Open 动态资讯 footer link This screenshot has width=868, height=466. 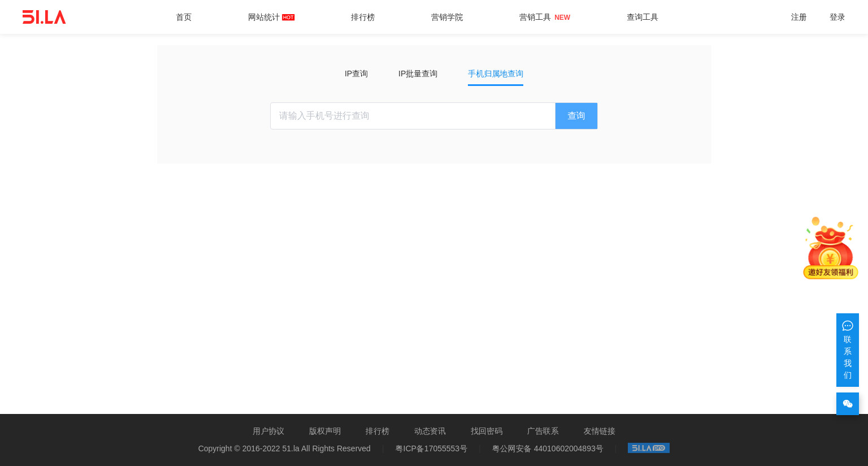click(430, 432)
